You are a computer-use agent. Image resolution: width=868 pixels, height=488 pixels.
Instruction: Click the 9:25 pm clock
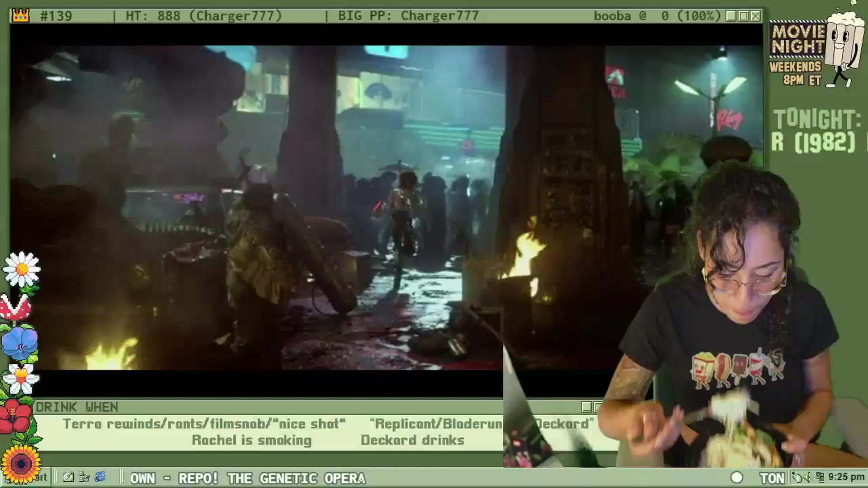[846, 477]
